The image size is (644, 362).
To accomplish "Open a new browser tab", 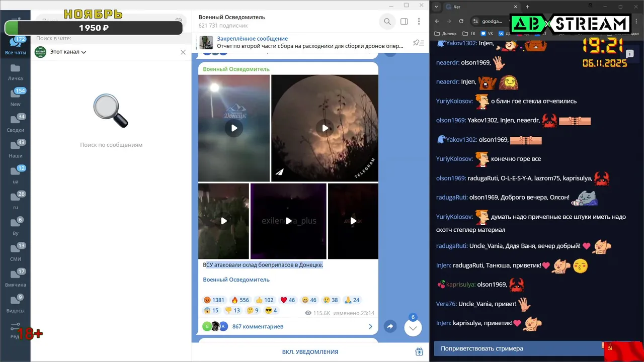I will (x=527, y=7).
